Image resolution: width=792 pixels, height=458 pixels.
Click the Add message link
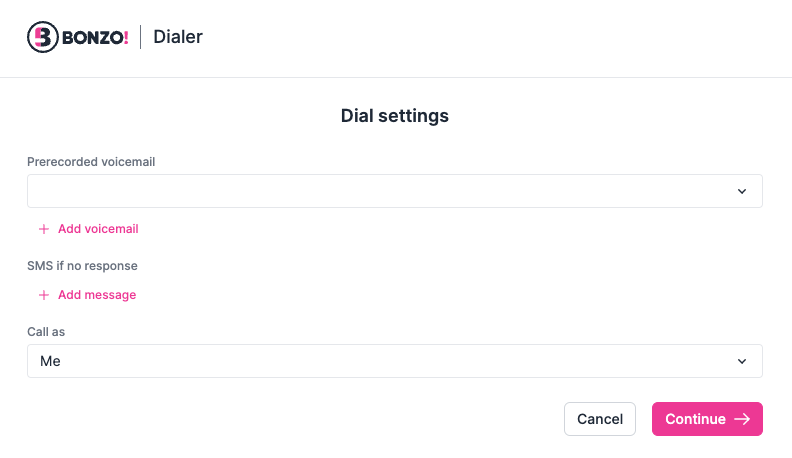[x=97, y=295]
